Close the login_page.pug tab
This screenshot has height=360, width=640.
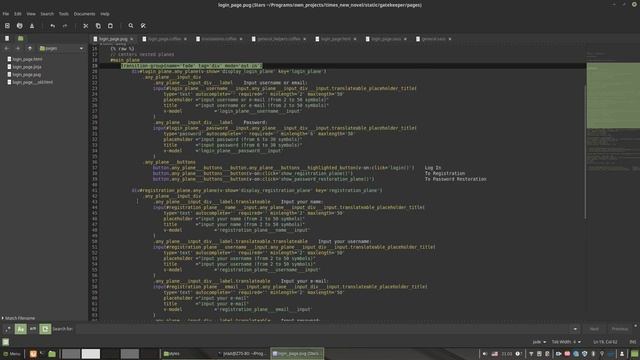point(132,39)
